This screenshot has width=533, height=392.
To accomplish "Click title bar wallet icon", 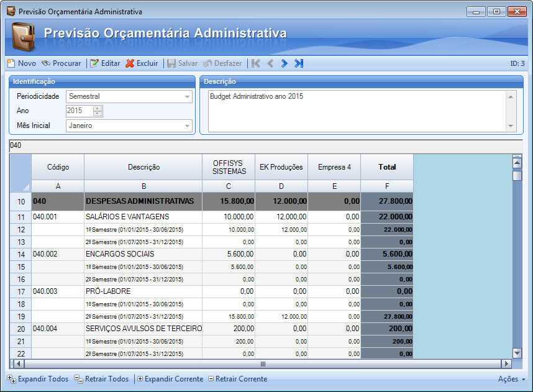I will coord(11,11).
